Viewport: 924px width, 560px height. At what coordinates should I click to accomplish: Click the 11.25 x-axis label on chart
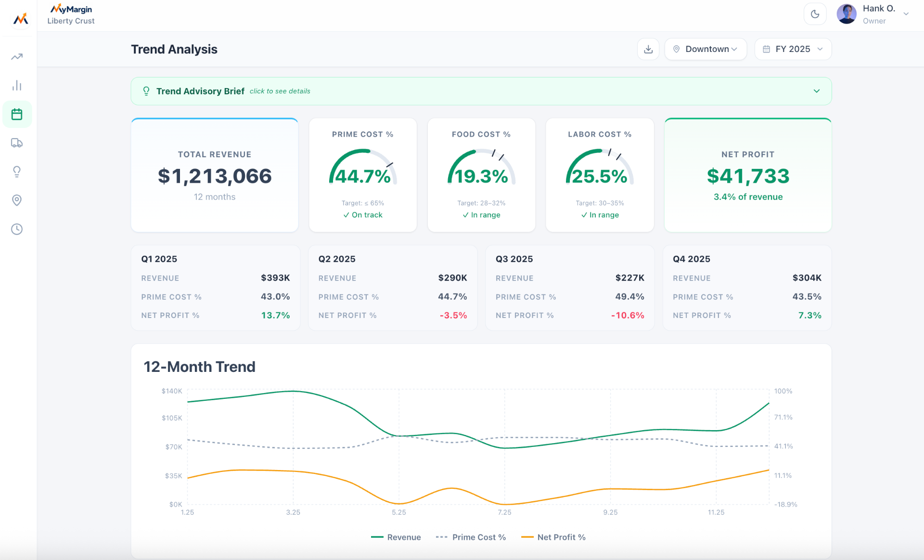pos(716,512)
